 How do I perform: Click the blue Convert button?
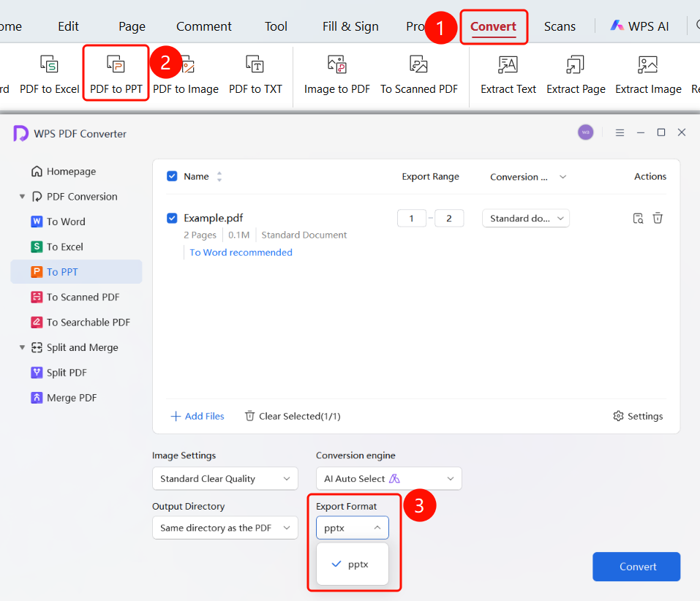636,567
